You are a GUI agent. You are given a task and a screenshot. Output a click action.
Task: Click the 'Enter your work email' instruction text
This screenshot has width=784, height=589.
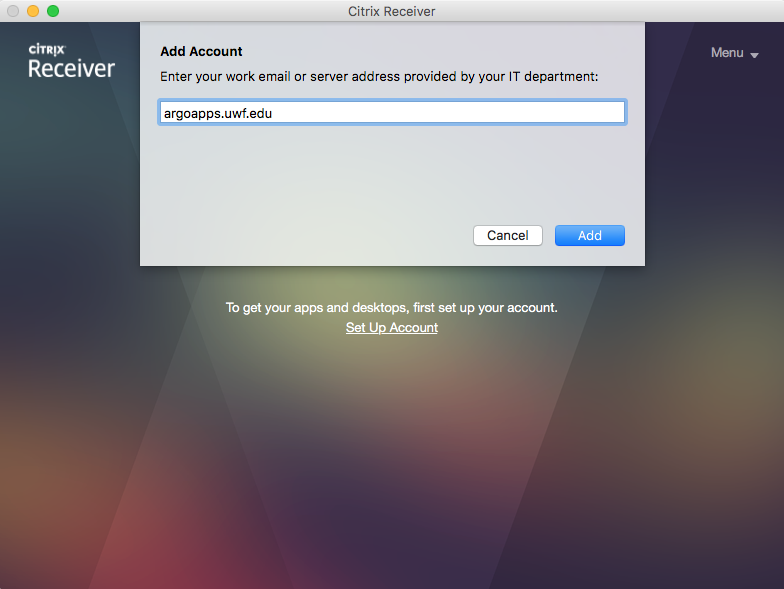click(379, 76)
